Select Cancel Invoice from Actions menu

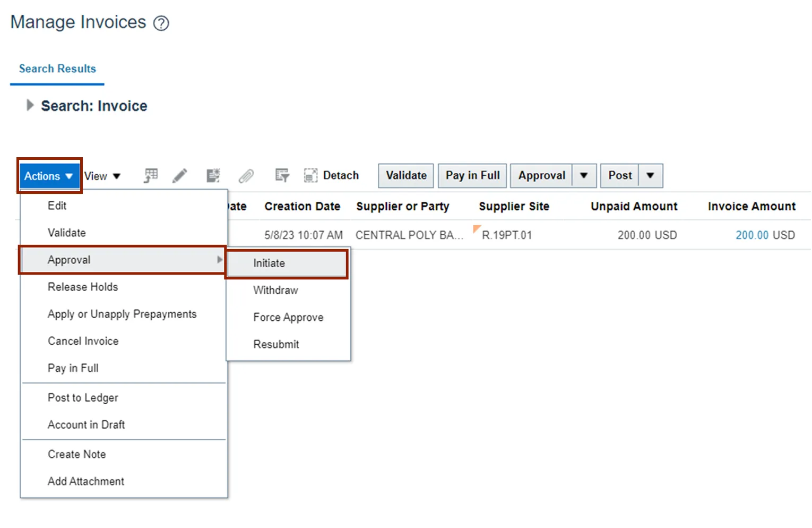click(83, 341)
